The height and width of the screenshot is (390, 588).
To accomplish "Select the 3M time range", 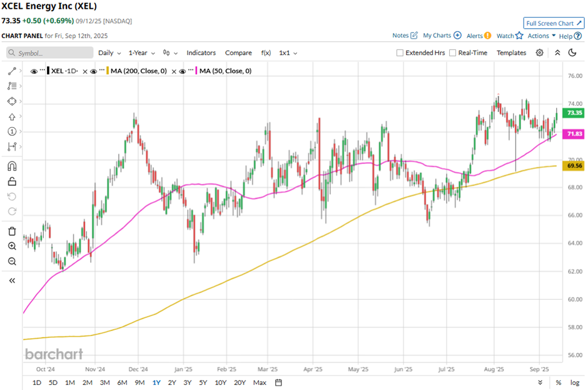I will pos(104,382).
